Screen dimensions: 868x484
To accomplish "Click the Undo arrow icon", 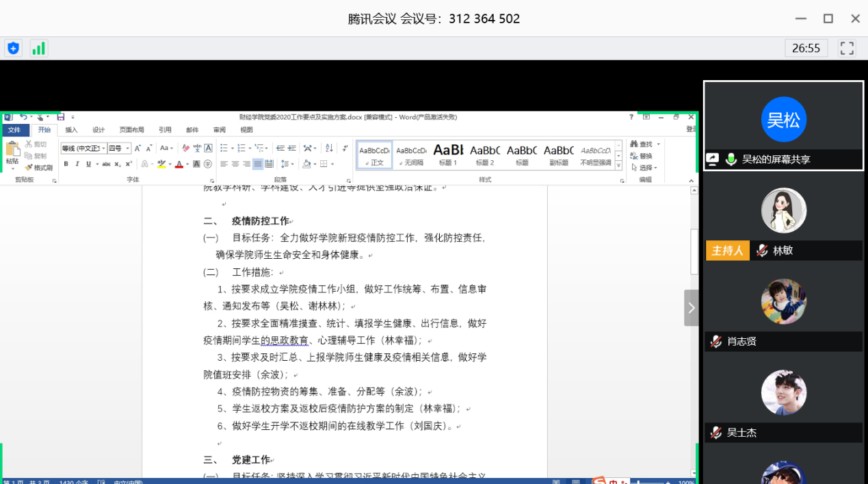I will click(x=23, y=117).
